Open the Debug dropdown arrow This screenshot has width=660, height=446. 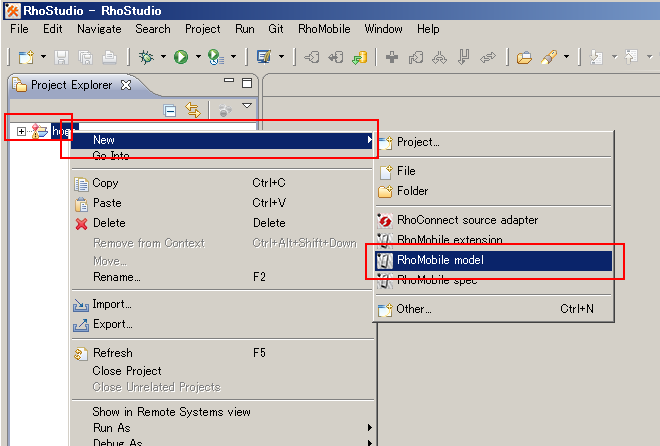click(x=163, y=56)
